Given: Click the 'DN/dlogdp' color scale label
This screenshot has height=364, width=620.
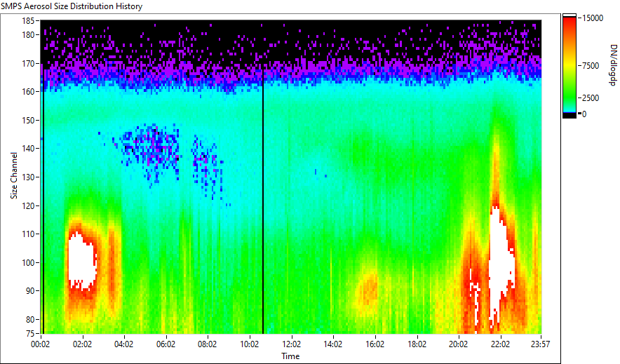Looking at the screenshot, I should coord(613,65).
